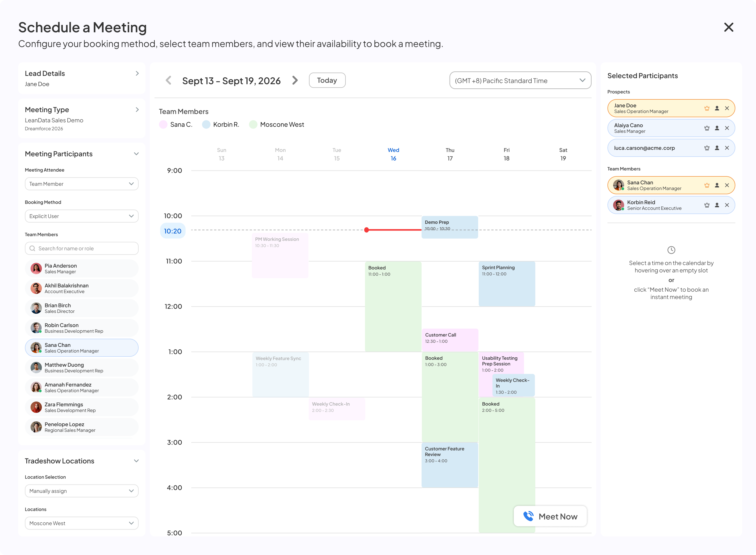This screenshot has width=756, height=555.
Task: Remove luca.carson@acme.corp from participants
Action: point(727,148)
